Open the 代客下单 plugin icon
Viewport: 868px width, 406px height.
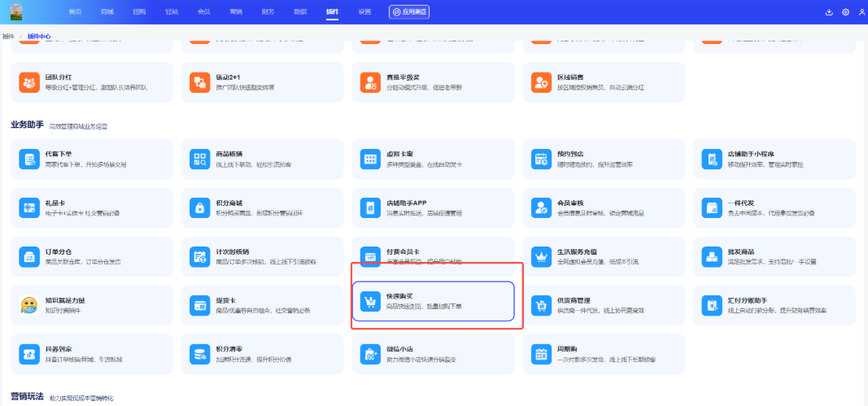(x=29, y=159)
